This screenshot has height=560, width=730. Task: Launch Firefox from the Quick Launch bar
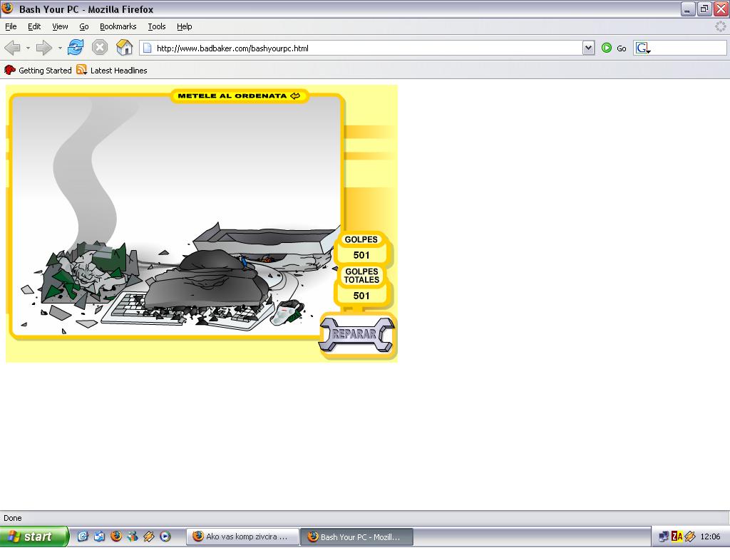pyautogui.click(x=115, y=536)
